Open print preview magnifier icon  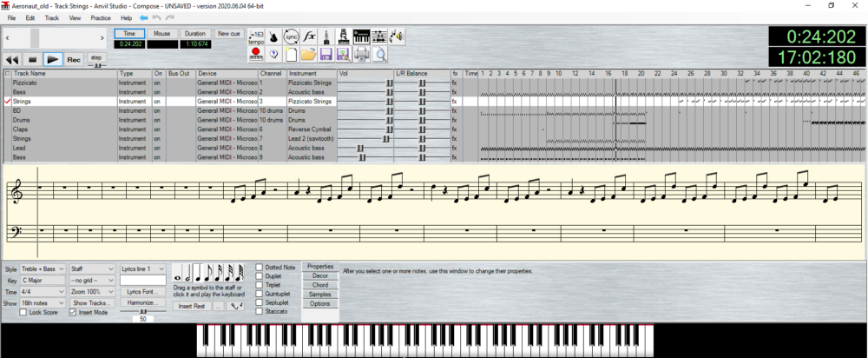tap(379, 55)
